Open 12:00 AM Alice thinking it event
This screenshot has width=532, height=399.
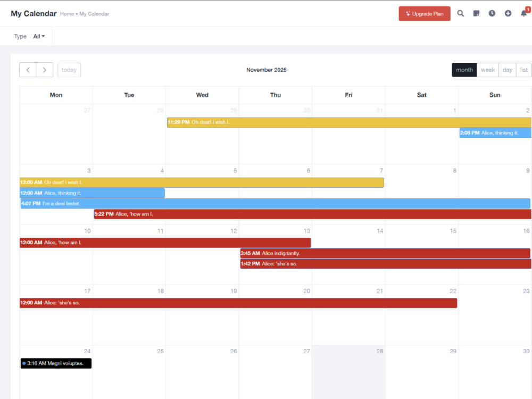pyautogui.click(x=92, y=193)
